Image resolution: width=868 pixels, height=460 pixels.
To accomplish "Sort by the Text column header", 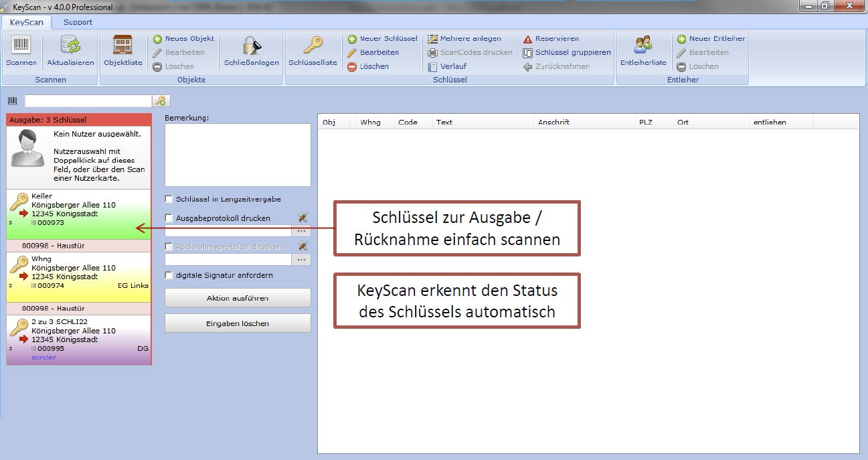I will click(x=483, y=123).
